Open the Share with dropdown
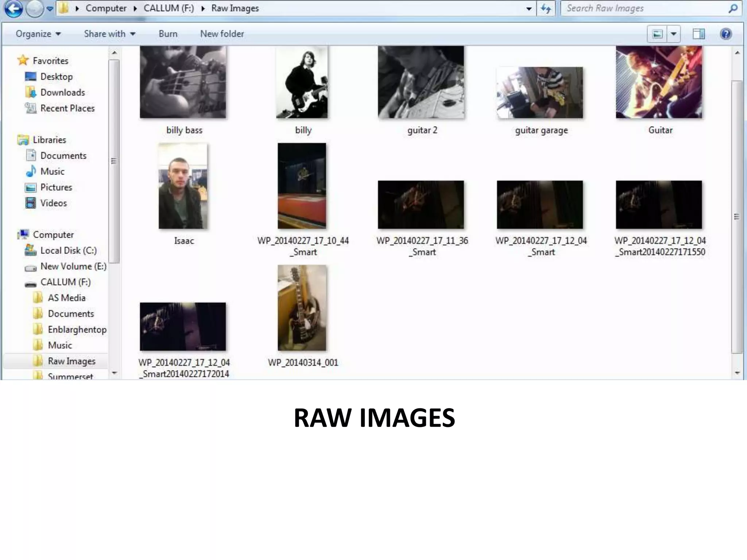 click(x=109, y=34)
